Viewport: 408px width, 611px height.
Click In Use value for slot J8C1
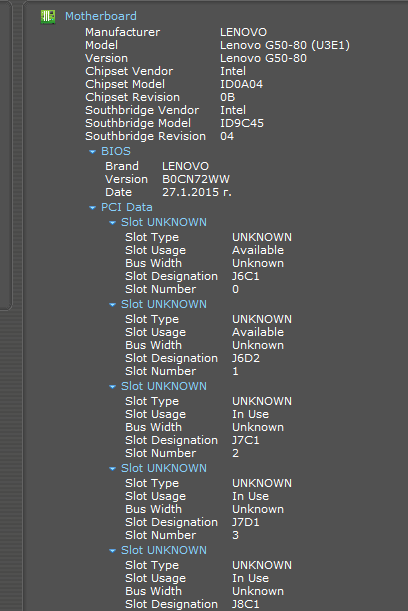click(x=251, y=578)
